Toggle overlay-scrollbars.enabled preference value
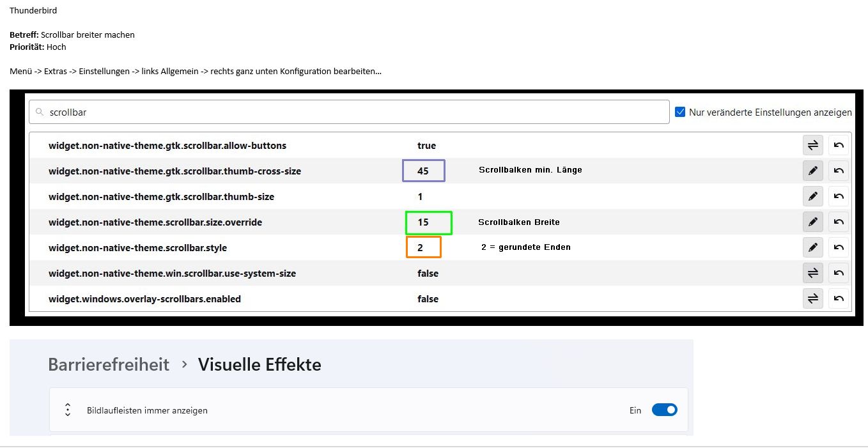 (x=812, y=299)
